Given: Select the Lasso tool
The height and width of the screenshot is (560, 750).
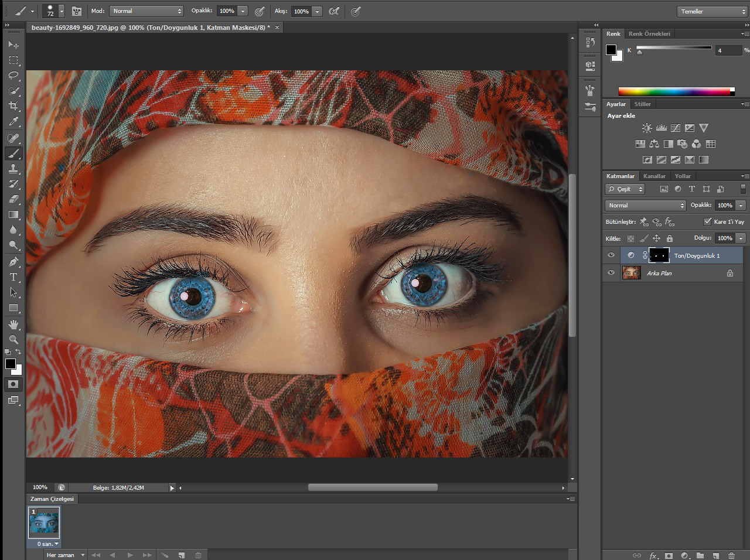Looking at the screenshot, I should click(13, 76).
